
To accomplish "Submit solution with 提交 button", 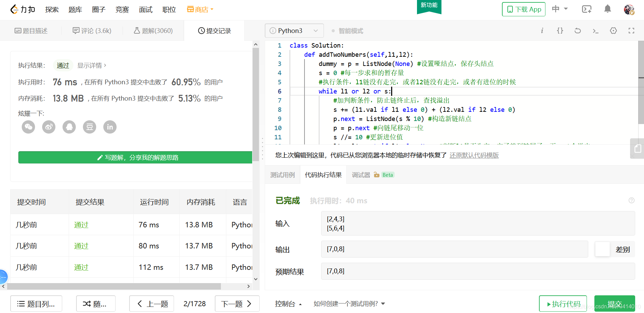I will pos(614,304).
